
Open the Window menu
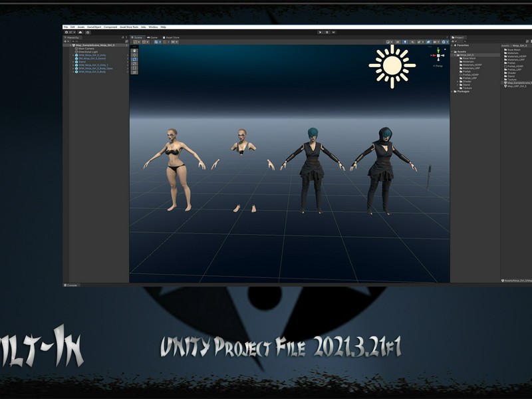(153, 27)
